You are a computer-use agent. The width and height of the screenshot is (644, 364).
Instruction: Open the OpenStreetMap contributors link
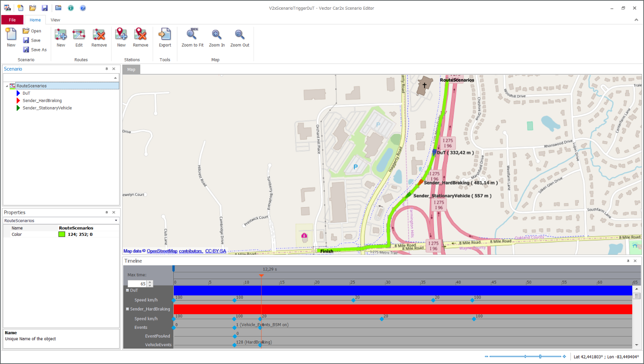(x=175, y=251)
